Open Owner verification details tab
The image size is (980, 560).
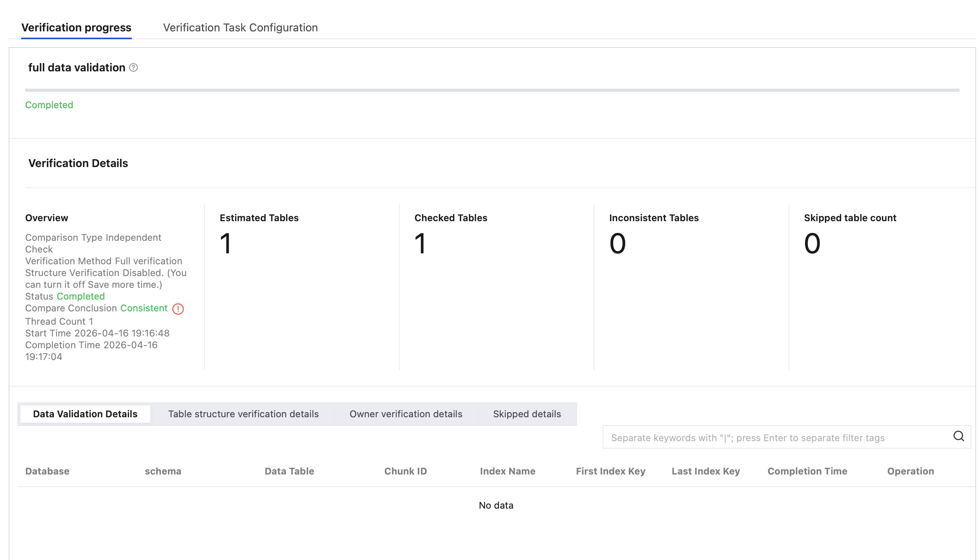point(406,414)
